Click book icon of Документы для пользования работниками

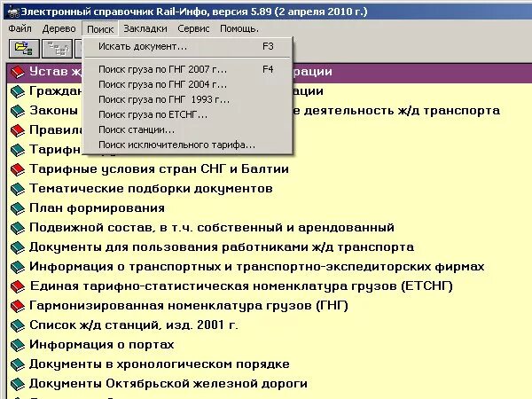(18, 247)
